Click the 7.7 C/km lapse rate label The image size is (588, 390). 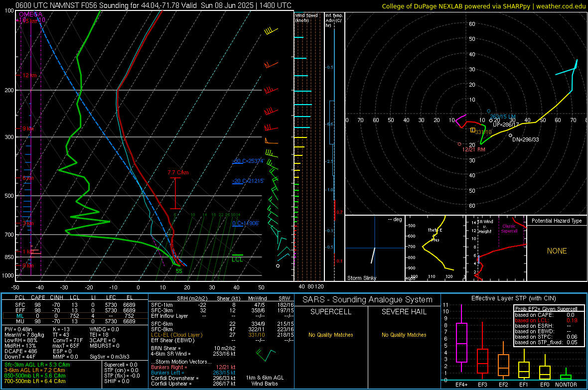178,172
